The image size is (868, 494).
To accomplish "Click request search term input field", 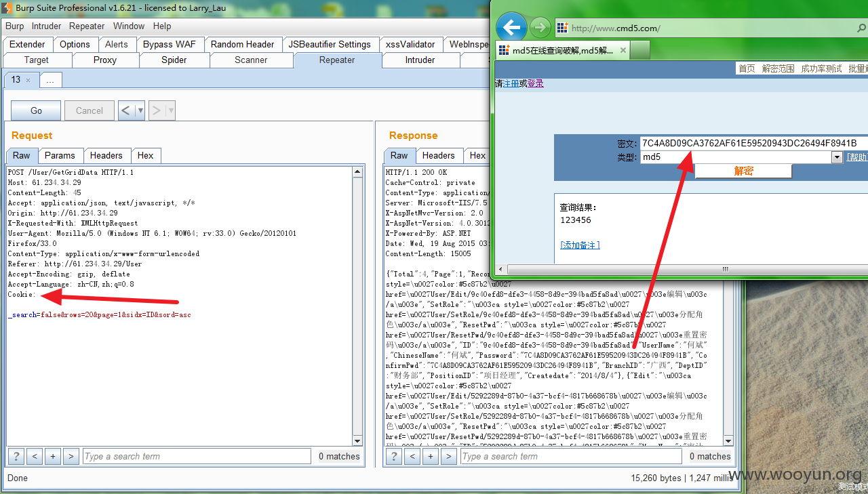I will point(197,456).
